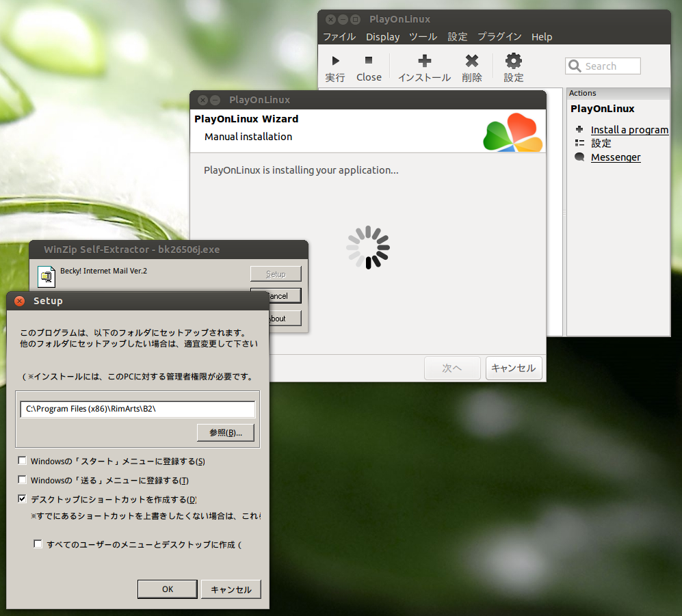Viewport: 682px width, 616px height.
Task: Open the Install a program link
Action: [x=629, y=129]
